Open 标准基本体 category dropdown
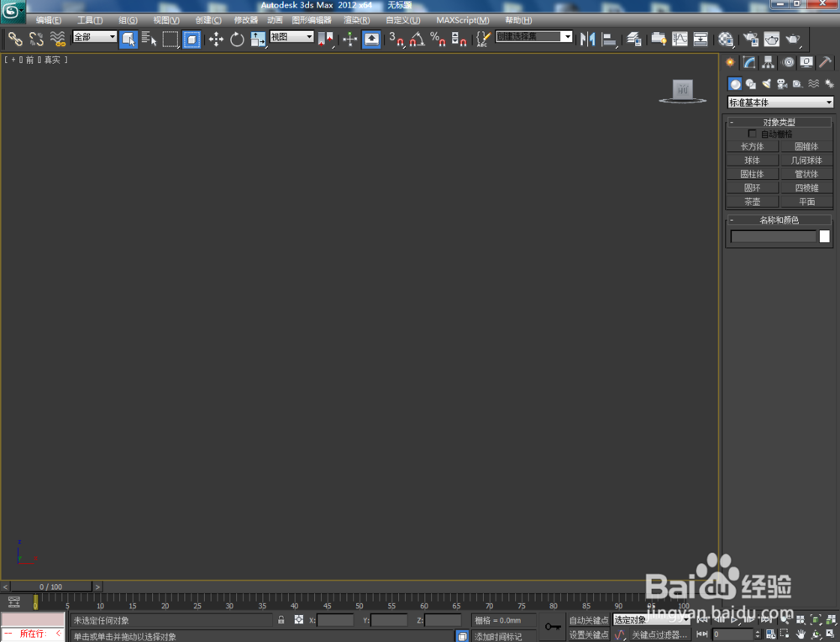This screenshot has width=840, height=642. (780, 102)
